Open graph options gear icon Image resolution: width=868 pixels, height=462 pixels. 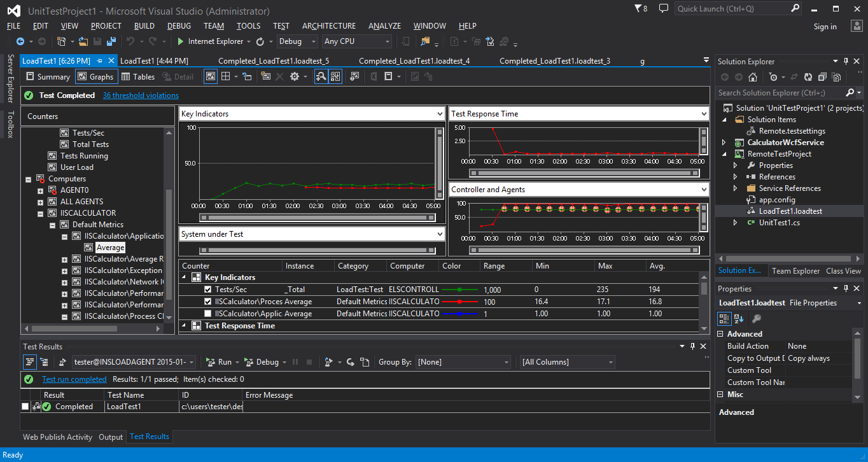click(x=295, y=76)
